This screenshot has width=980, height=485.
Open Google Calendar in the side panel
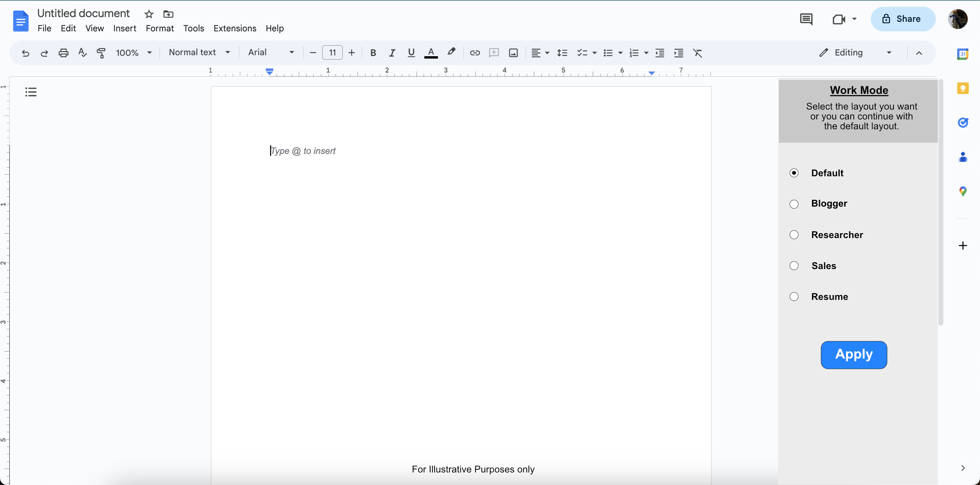[x=963, y=54]
